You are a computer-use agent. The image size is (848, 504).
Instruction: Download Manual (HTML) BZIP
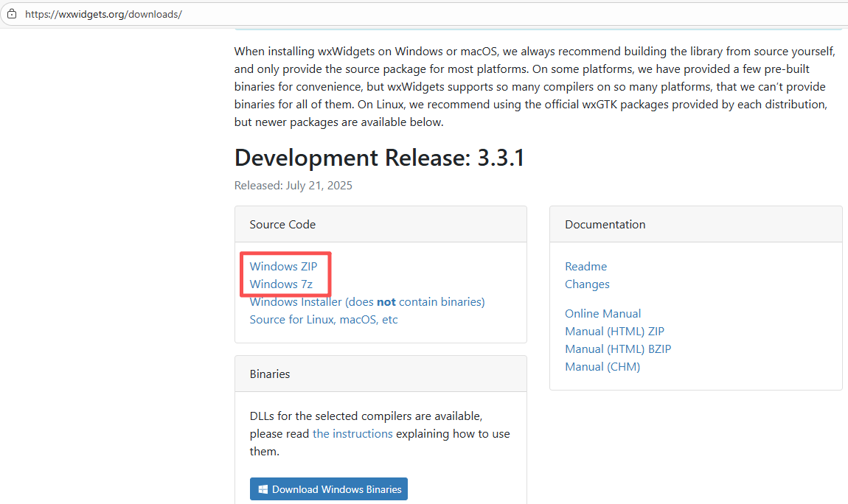pos(618,349)
